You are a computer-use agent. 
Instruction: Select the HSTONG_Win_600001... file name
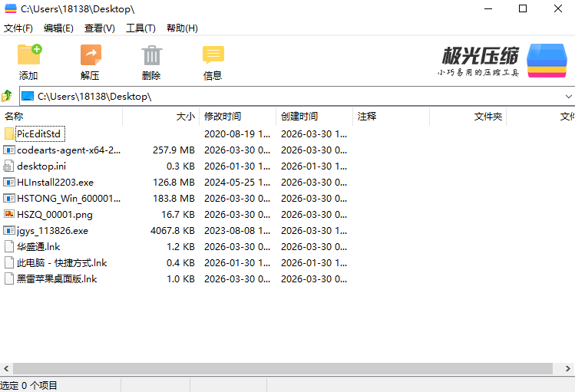pyautogui.click(x=68, y=198)
